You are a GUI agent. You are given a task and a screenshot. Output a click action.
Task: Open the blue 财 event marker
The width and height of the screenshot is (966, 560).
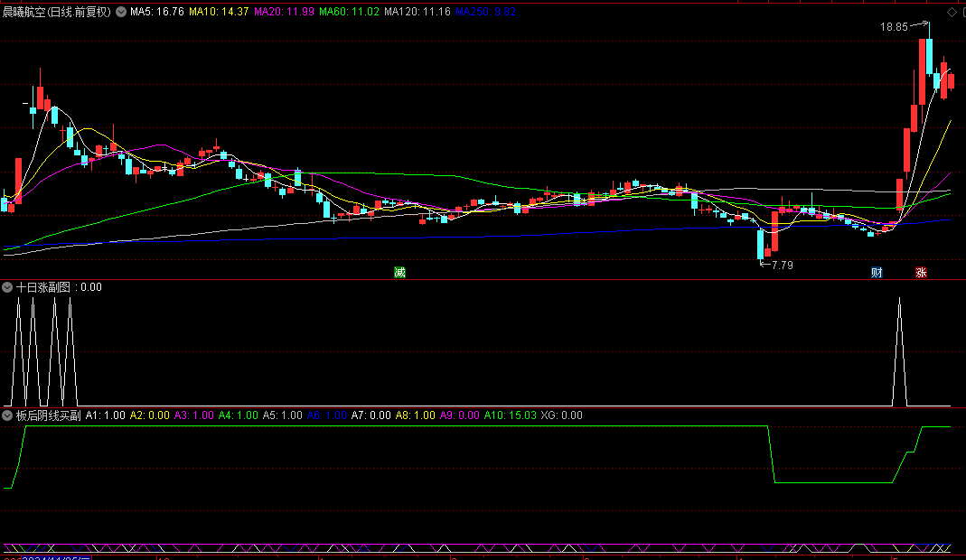(877, 272)
